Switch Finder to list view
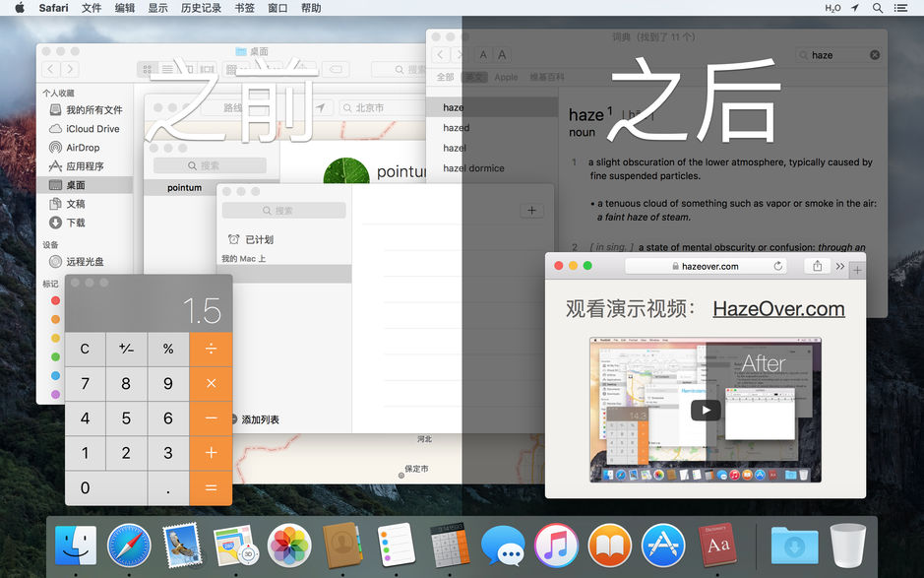 (169, 67)
